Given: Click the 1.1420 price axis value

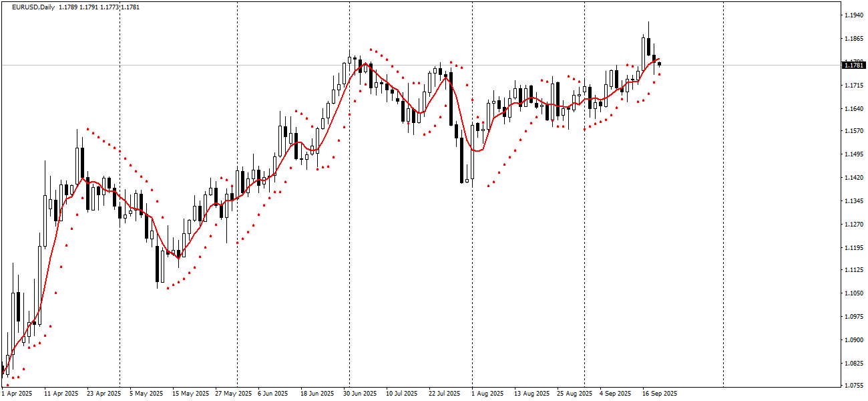Looking at the screenshot, I should tap(853, 178).
